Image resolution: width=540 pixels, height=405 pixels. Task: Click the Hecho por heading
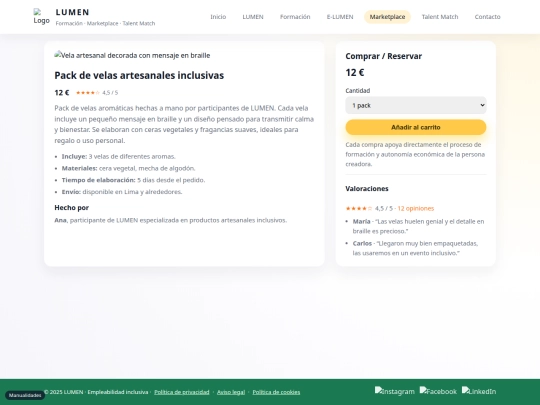[x=72, y=208]
